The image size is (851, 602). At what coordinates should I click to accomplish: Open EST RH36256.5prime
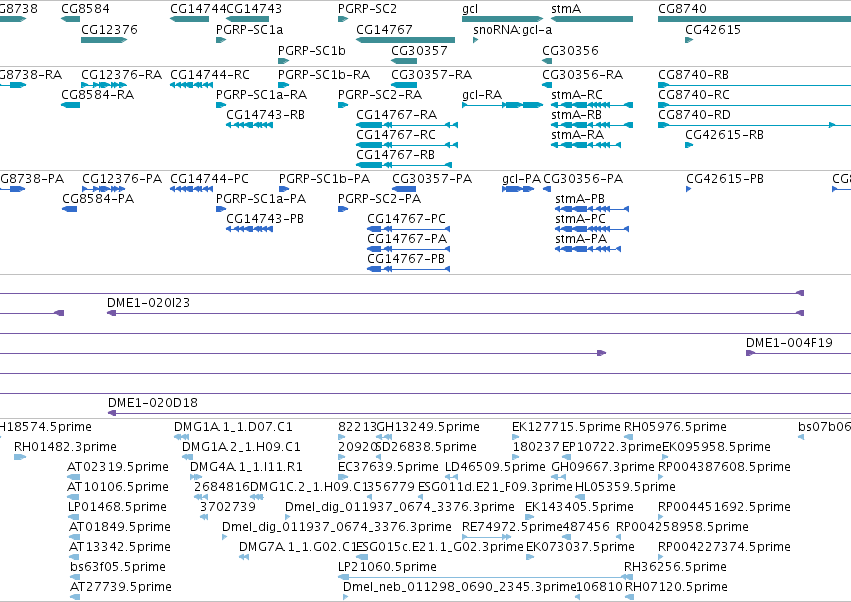(x=675, y=567)
